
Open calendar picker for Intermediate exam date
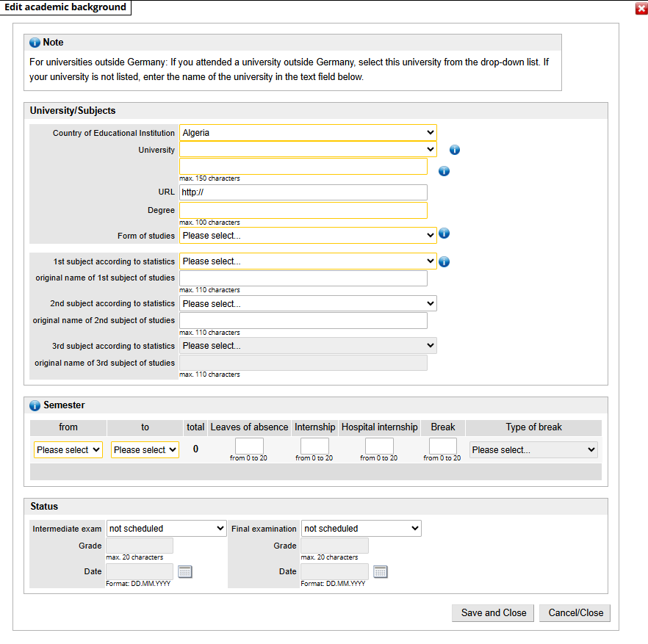185,571
